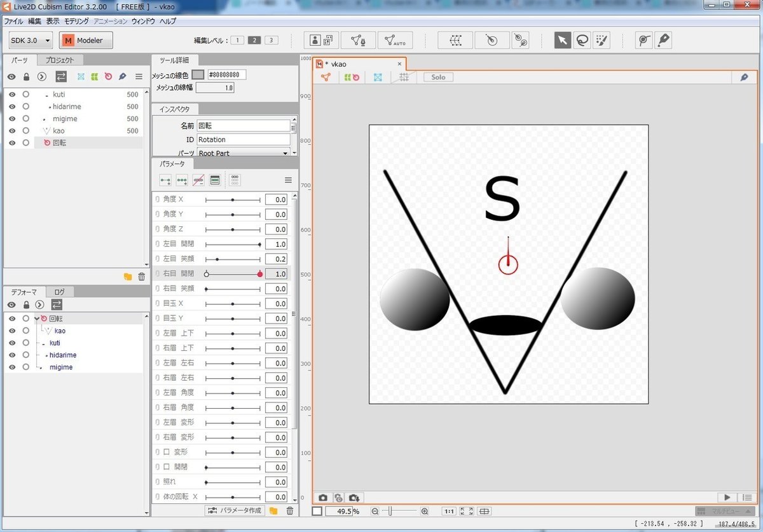Toggle lock circle for kuti in parts list
Image resolution: width=763 pixels, height=532 pixels.
click(x=25, y=94)
